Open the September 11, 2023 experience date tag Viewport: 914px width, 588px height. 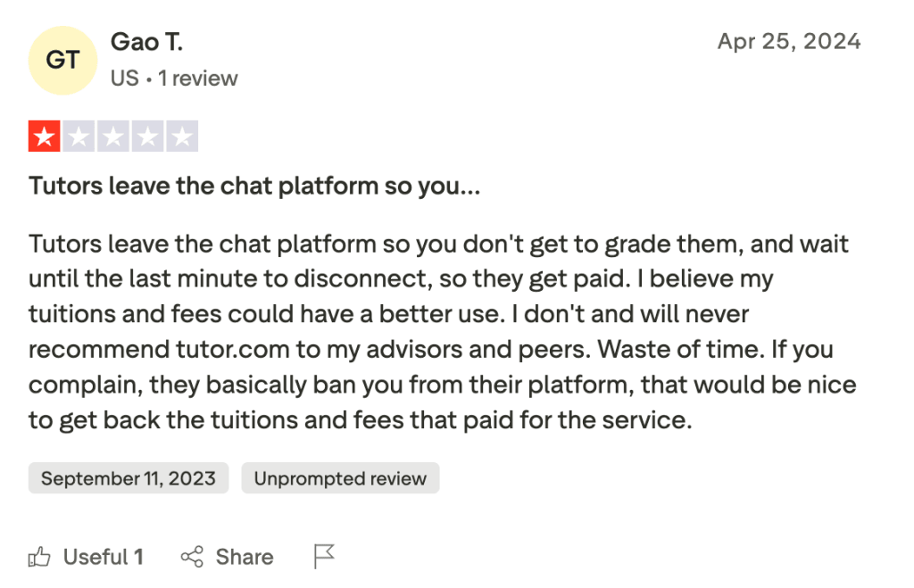tap(128, 477)
